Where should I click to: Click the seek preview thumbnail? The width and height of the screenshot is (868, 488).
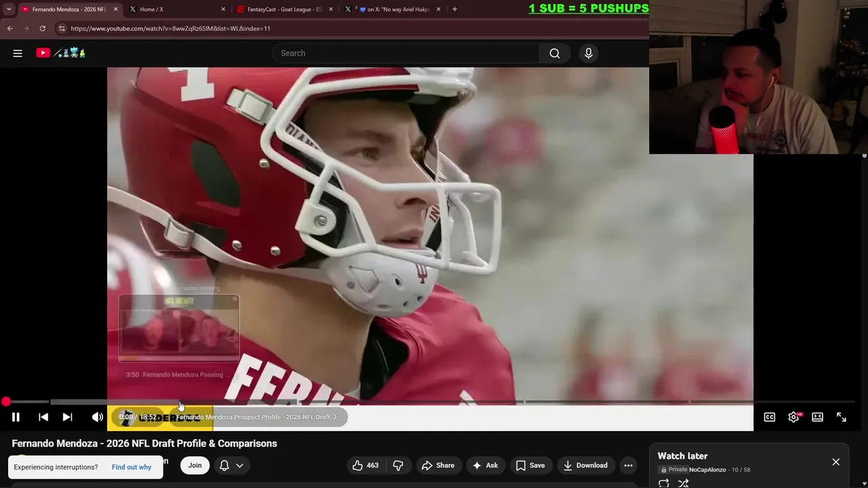[x=179, y=329]
